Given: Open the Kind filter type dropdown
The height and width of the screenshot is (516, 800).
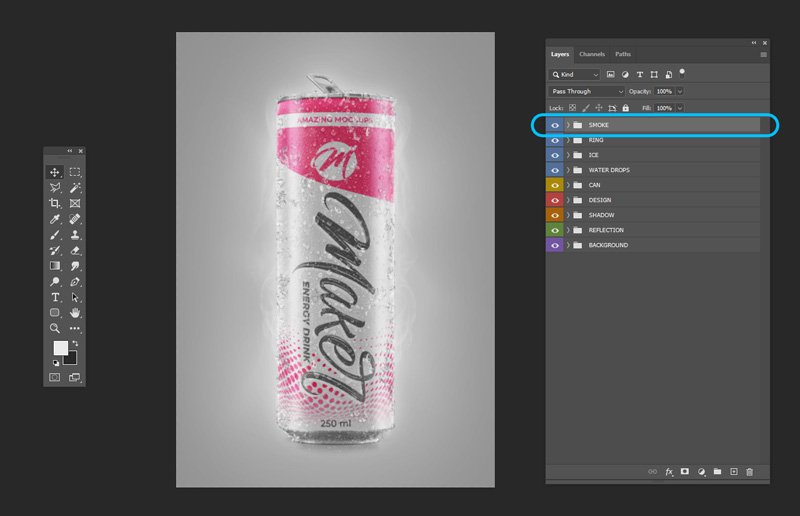Looking at the screenshot, I should tap(574, 75).
